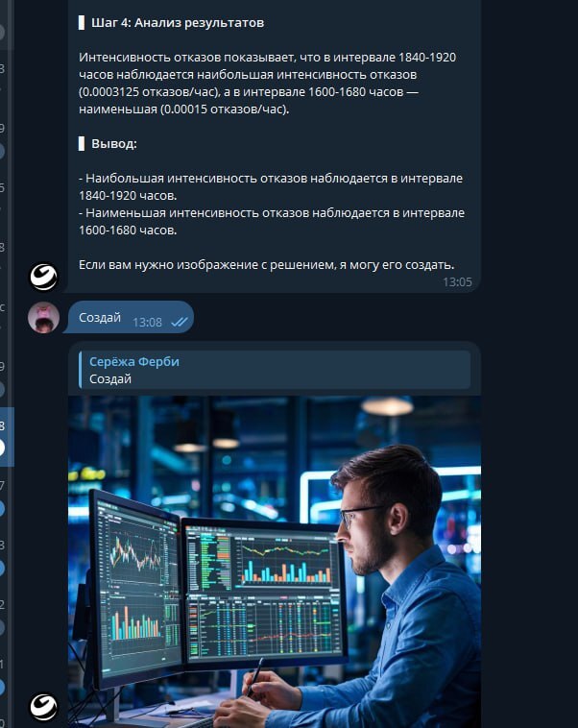This screenshot has height=728, width=578.
Task: Click the Если вам нужно изображение offer line
Action: [x=267, y=265]
